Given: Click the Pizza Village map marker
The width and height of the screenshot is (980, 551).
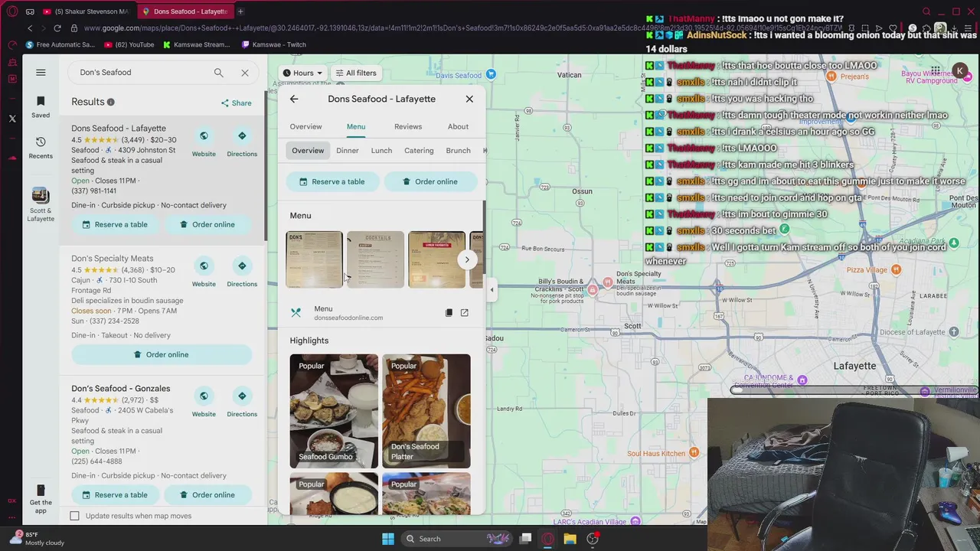Looking at the screenshot, I should (896, 269).
